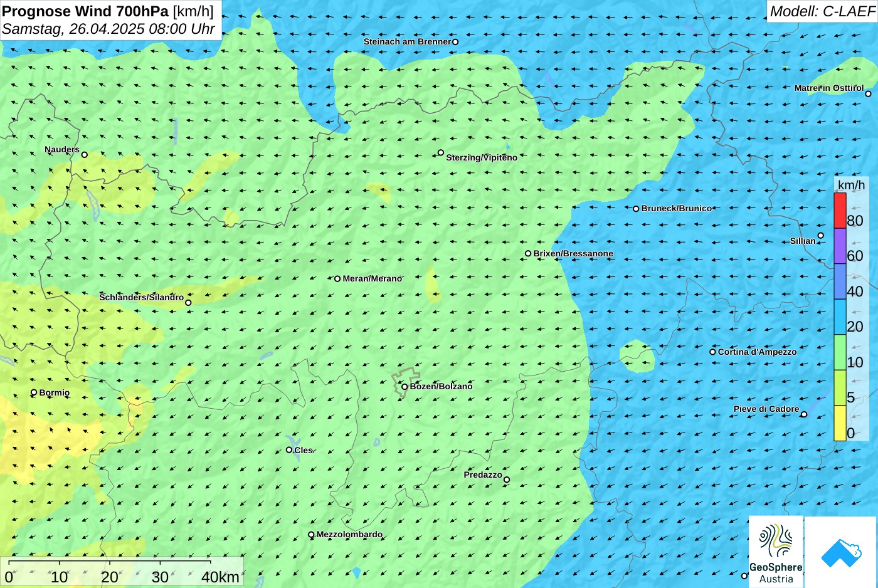878x588 pixels.
Task: Click the date 'Samstag, 26.04.2025 08:00 Uhr'
Action: point(108,29)
